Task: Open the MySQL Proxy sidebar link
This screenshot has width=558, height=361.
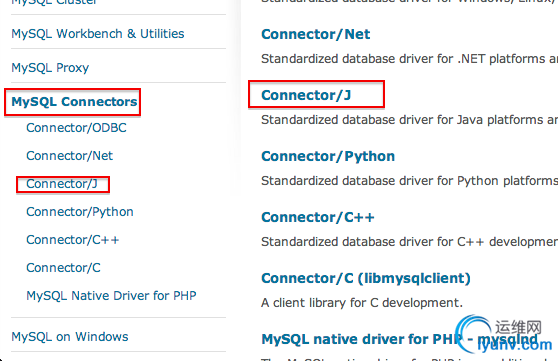Action: pyautogui.click(x=50, y=68)
